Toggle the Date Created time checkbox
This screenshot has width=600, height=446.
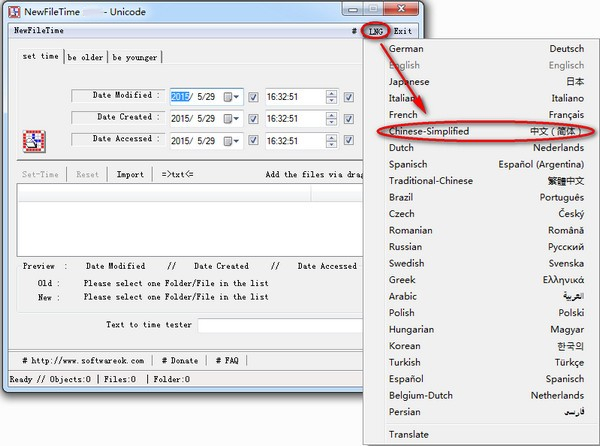point(348,119)
